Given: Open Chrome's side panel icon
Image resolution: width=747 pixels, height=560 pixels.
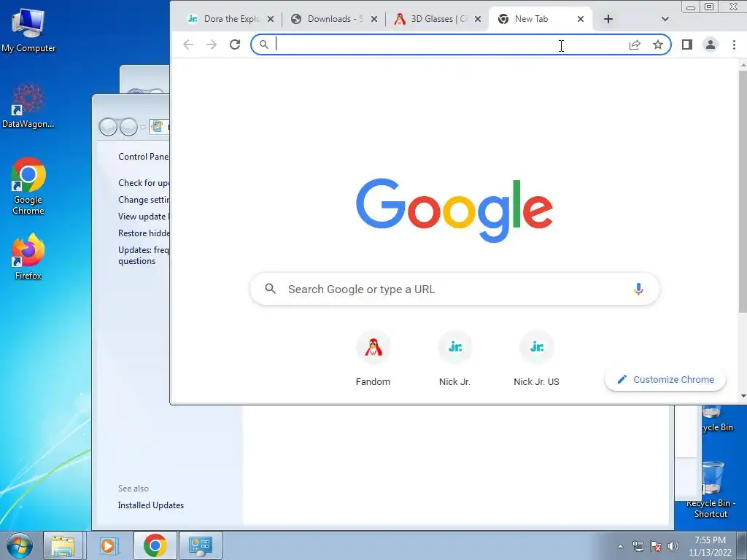Looking at the screenshot, I should click(687, 44).
